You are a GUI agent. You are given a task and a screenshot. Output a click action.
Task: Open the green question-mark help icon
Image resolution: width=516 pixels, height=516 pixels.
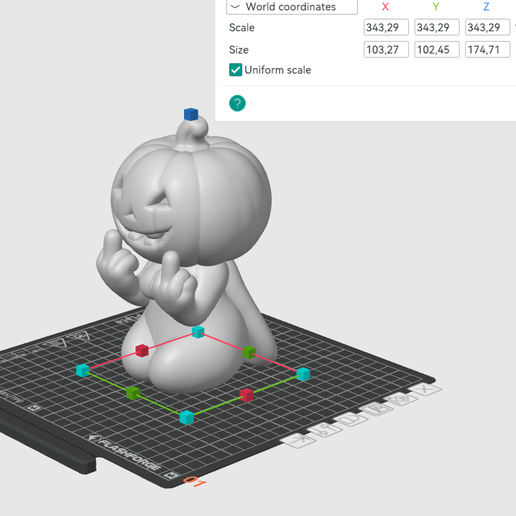[x=237, y=103]
